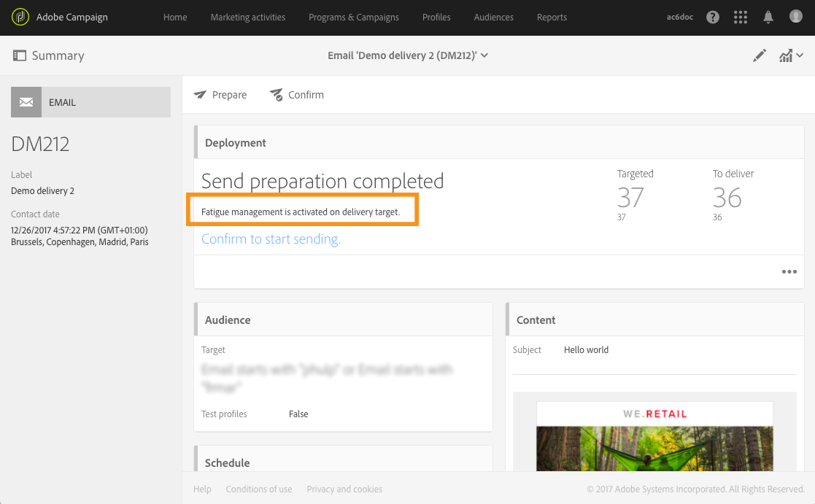The image size is (815, 504).
Task: Click Confirm to start sending link
Action: (271, 239)
